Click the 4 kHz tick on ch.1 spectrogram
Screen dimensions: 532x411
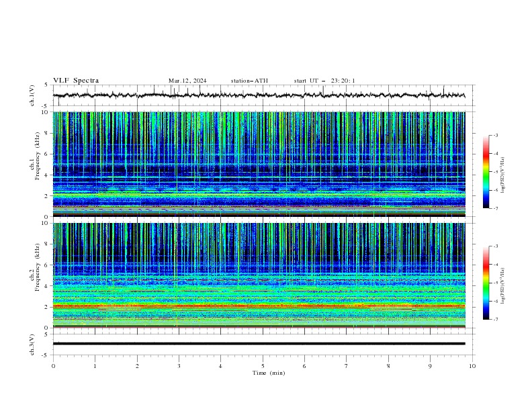pos(46,175)
